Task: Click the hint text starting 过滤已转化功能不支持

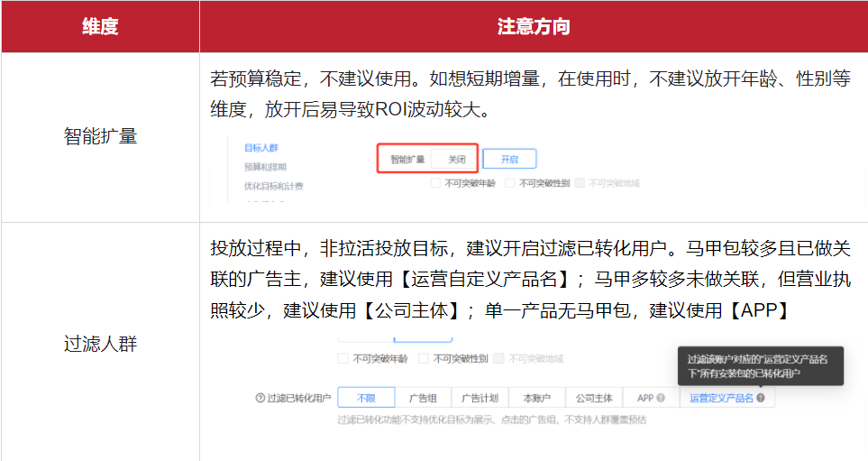Action: 491,420
